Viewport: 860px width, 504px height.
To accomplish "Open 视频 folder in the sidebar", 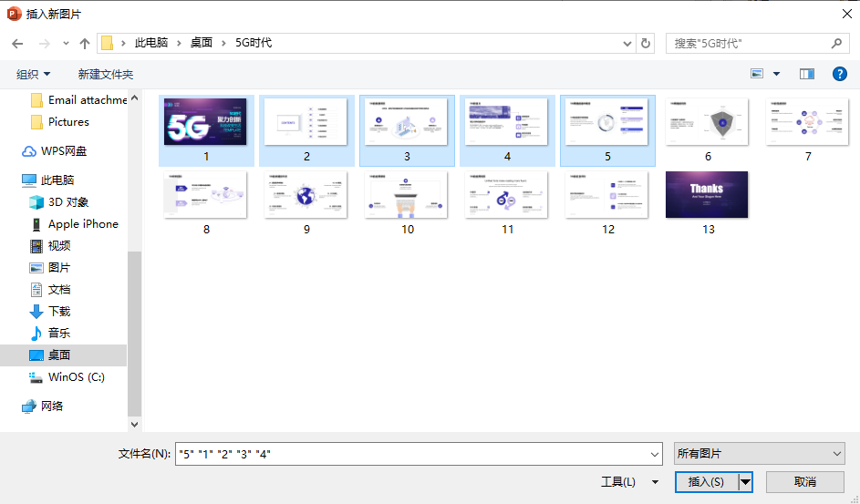I will pos(50,246).
